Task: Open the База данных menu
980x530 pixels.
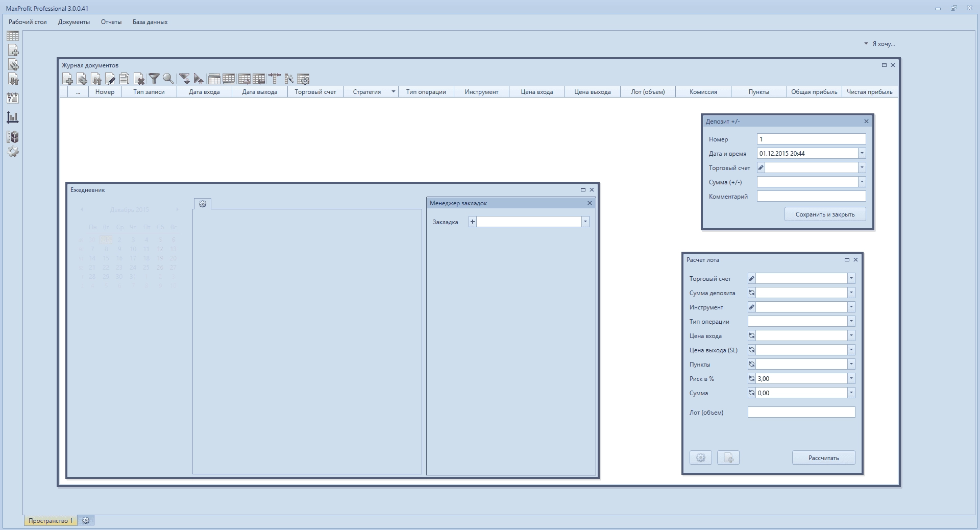Action: 150,22
